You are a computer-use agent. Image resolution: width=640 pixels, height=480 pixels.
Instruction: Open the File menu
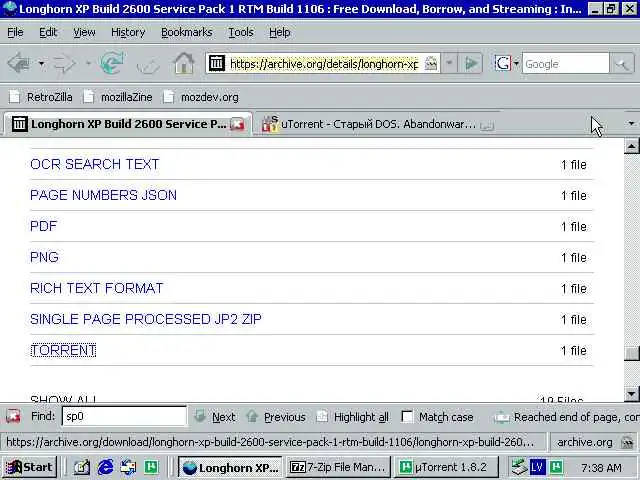(x=16, y=32)
